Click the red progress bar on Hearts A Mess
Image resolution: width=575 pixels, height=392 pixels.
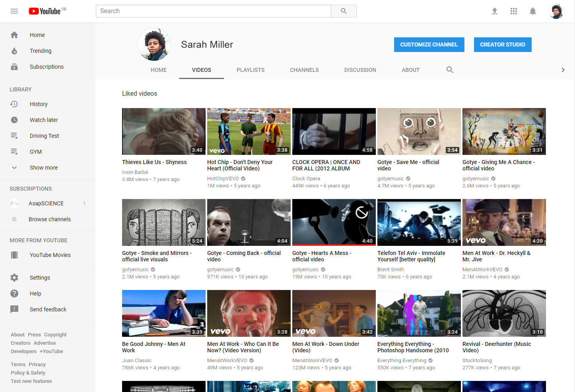point(334,246)
